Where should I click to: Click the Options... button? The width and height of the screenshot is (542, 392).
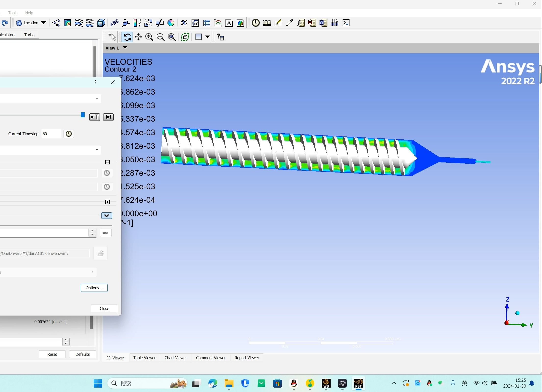(x=94, y=288)
